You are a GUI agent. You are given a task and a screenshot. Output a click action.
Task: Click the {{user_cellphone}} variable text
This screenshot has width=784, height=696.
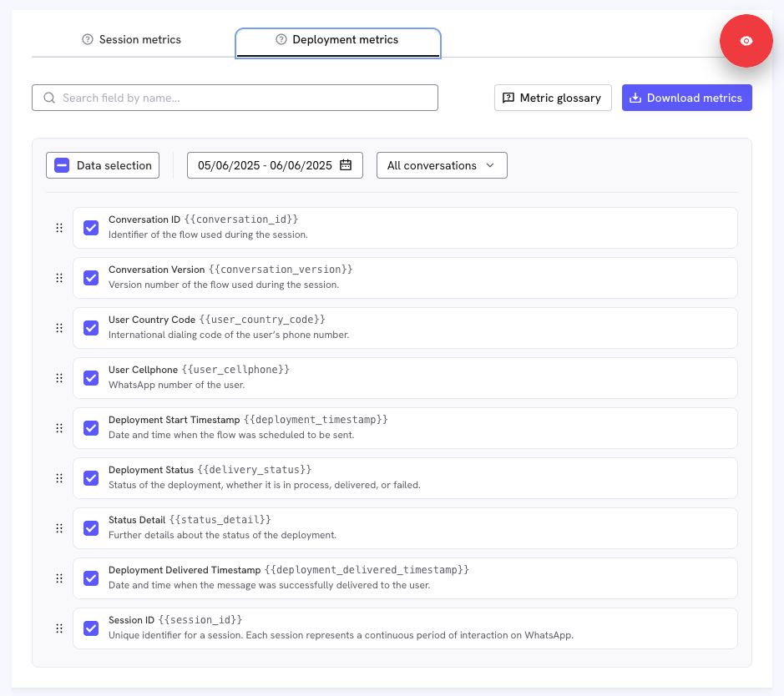click(235, 370)
